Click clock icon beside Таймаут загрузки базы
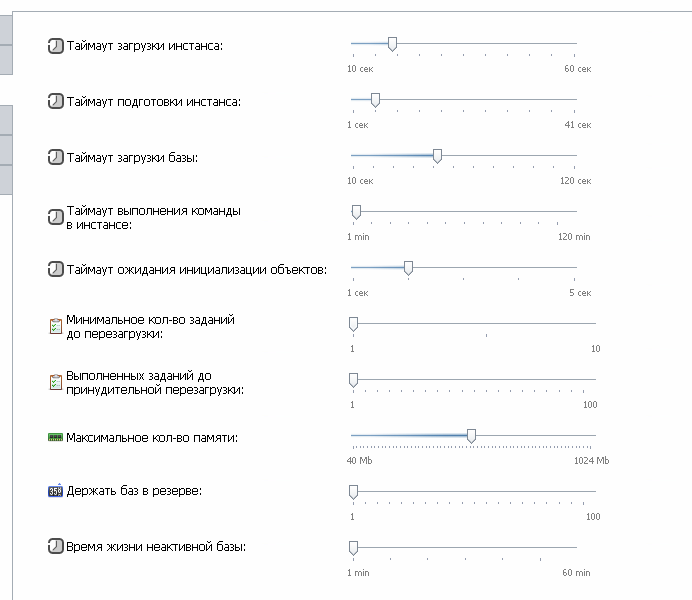The height and width of the screenshot is (600, 692). [x=55, y=158]
